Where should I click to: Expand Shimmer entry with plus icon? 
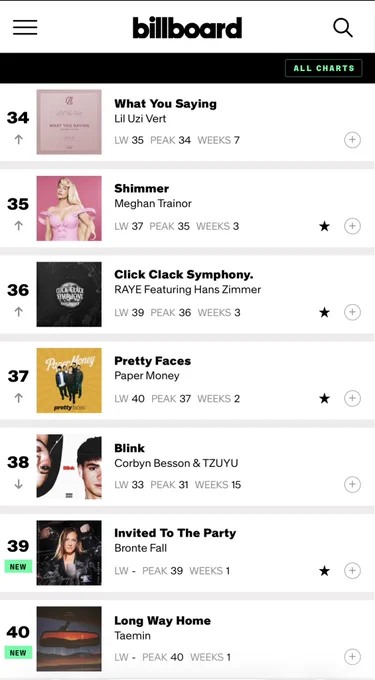[x=352, y=226]
